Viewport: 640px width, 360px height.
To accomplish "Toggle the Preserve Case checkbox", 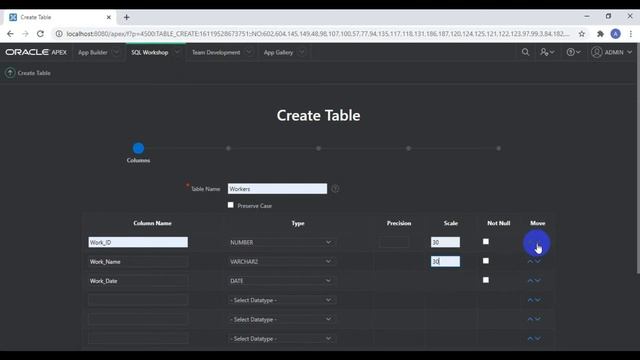I will pyautogui.click(x=231, y=205).
